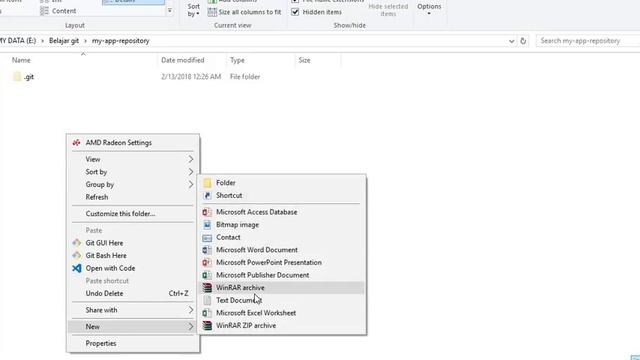The height and width of the screenshot is (360, 640).
Task: Click the Microsoft Word Document icon
Action: (x=207, y=250)
